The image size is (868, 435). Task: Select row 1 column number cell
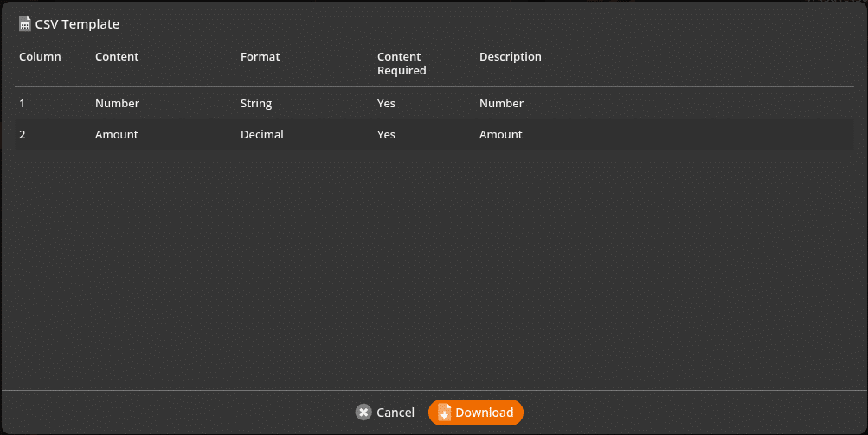(x=23, y=104)
